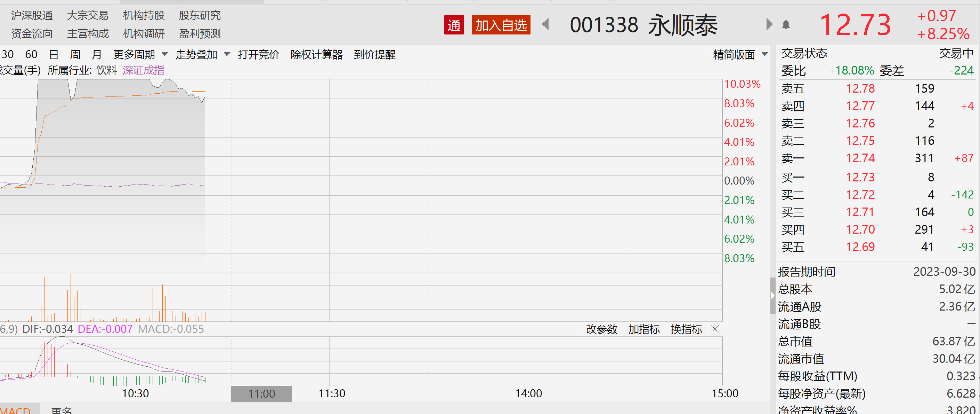Image resolution: width=980 pixels, height=414 pixels.
Task: Collapse the right side panel arrow
Action: (x=772, y=295)
